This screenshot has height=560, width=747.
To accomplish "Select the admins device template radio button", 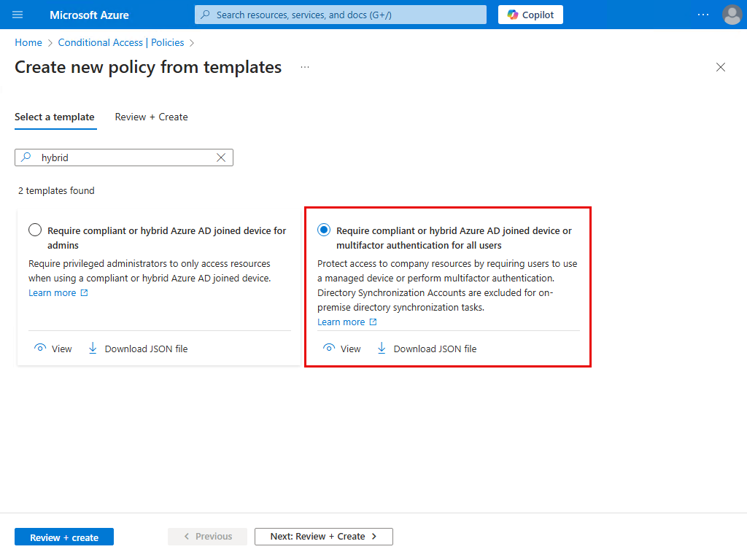I will tap(35, 230).
